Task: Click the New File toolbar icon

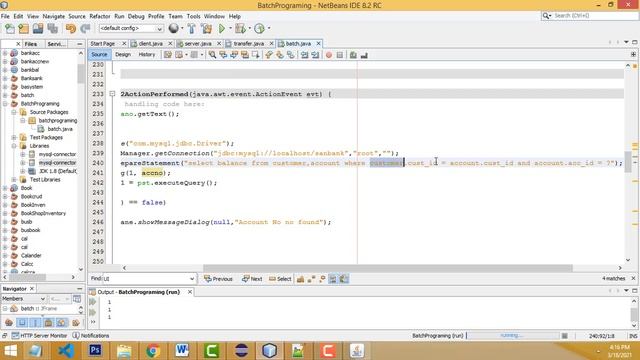Action: [x=9, y=29]
